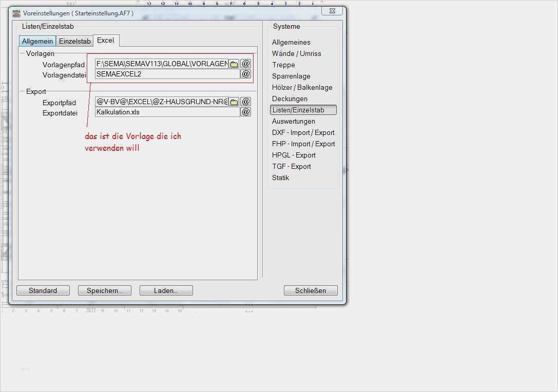Screen dimensions: 558x392
Task: Select Treppe in the Systeme list
Action: coord(283,65)
